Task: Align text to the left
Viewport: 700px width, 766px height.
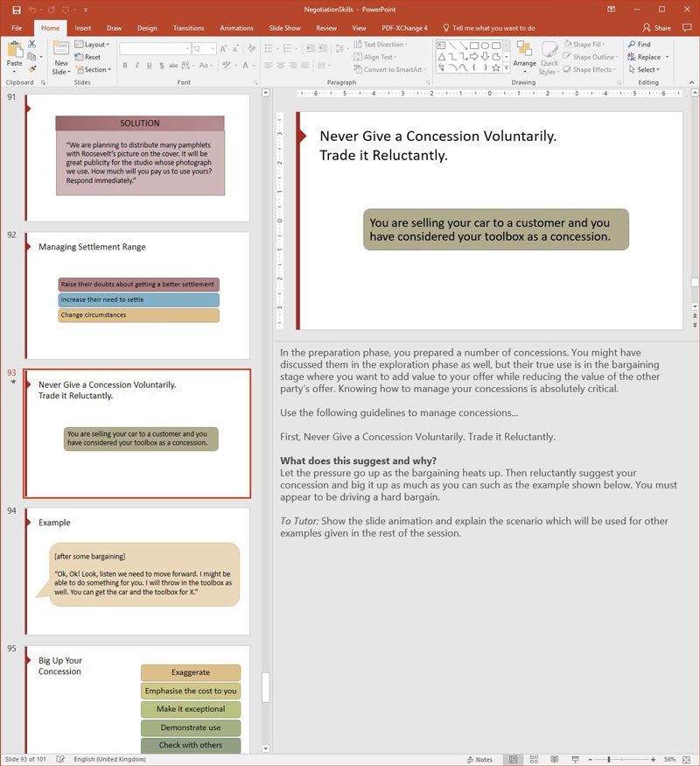Action: [x=269, y=65]
